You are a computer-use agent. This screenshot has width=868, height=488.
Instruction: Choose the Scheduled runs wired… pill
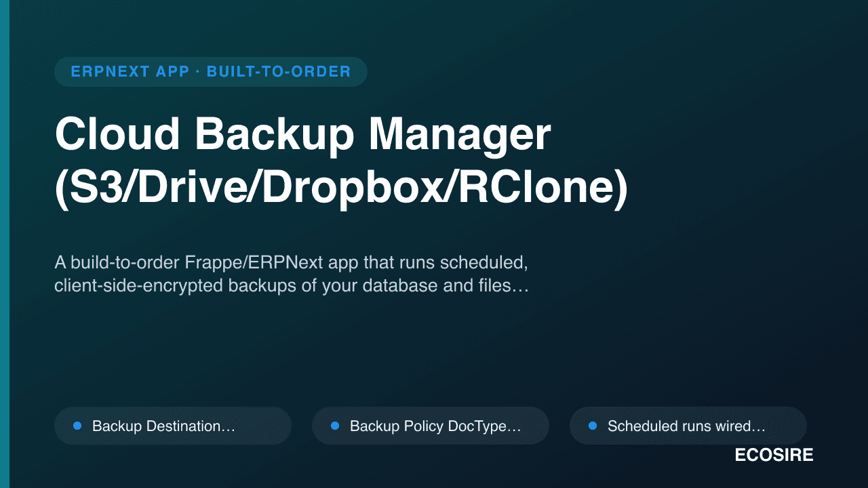tap(688, 426)
